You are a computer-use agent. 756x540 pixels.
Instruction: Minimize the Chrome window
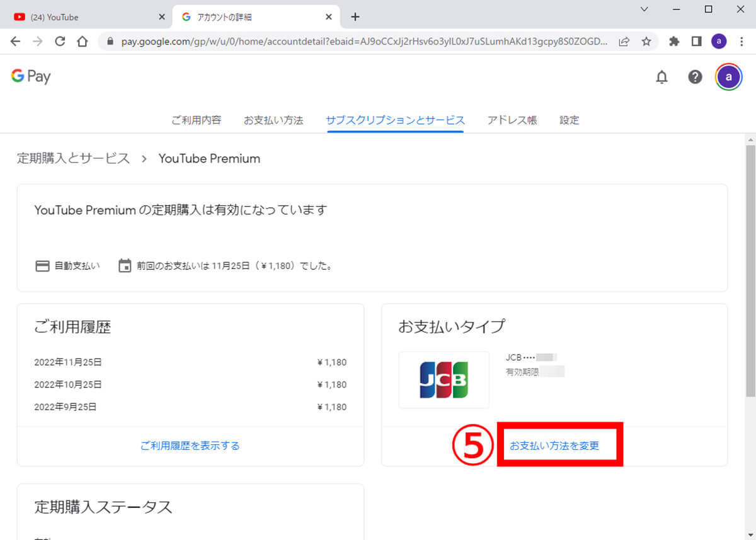tap(676, 9)
